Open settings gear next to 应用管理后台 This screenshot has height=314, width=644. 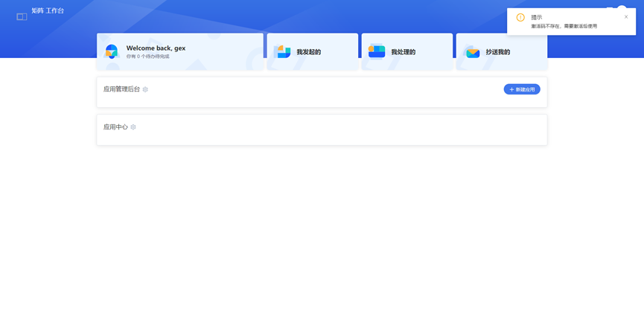coord(145,89)
